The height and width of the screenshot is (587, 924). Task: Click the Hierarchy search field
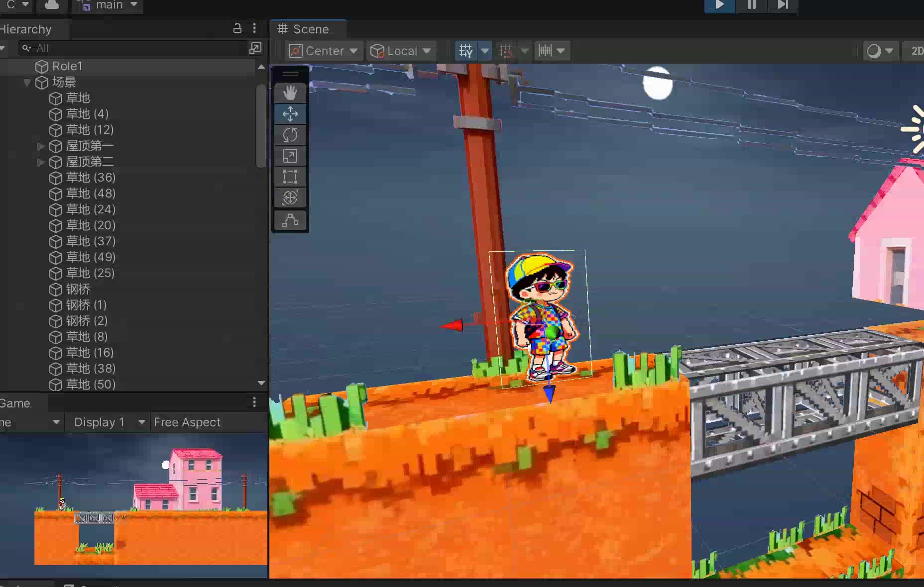pos(134,48)
